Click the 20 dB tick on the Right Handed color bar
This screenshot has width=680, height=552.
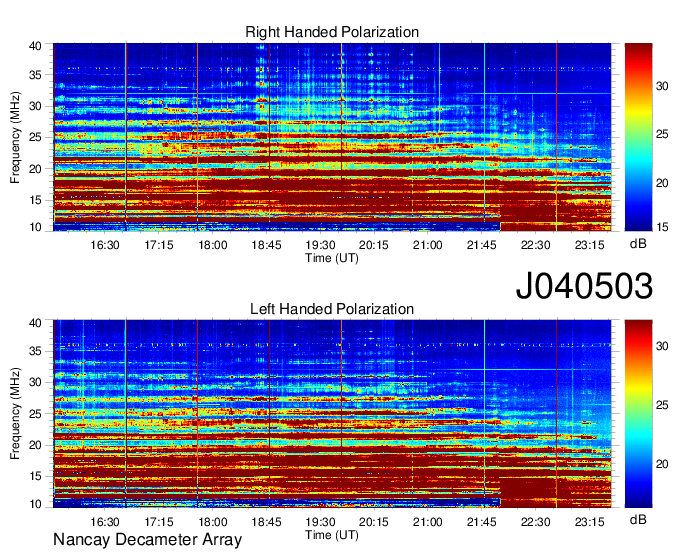point(662,183)
